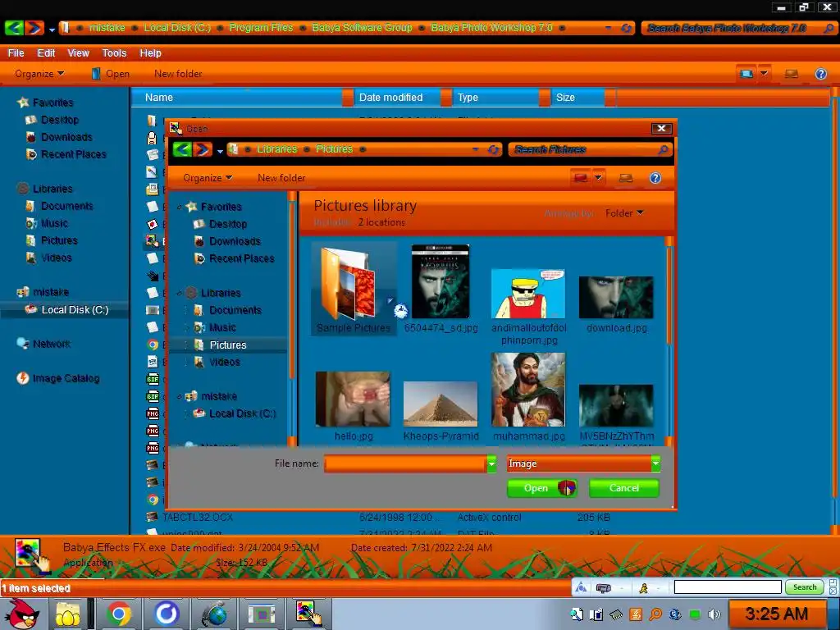Screen dimensions: 840x630
Task: Click the back arrow in the Open dialog
Action: click(182, 149)
